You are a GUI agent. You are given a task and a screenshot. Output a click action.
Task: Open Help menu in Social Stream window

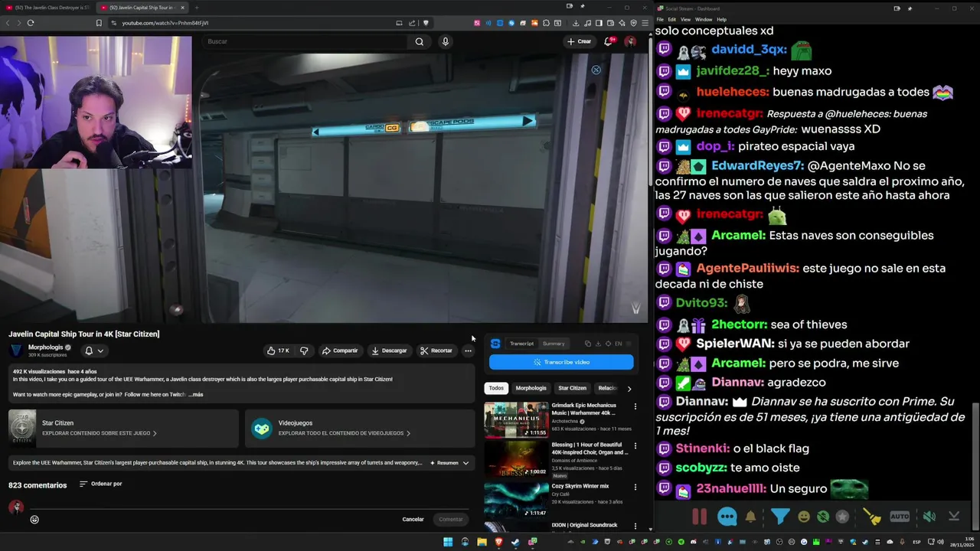coord(721,19)
